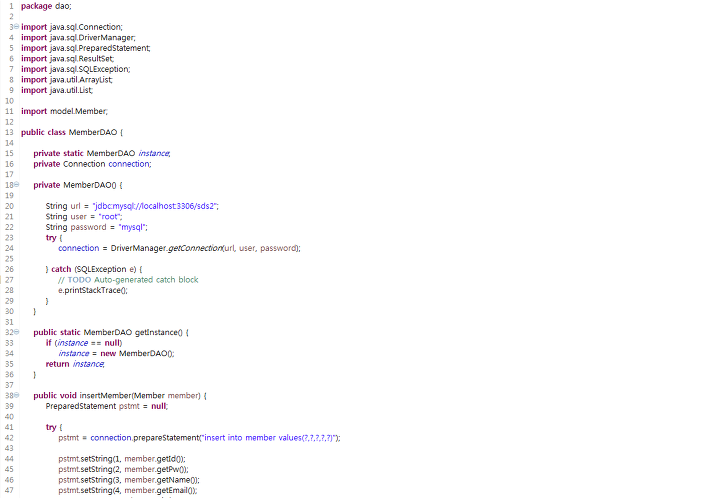Click the 'java.sql.PreparedStatement' import line
The width and height of the screenshot is (710, 498).
[x=86, y=48]
